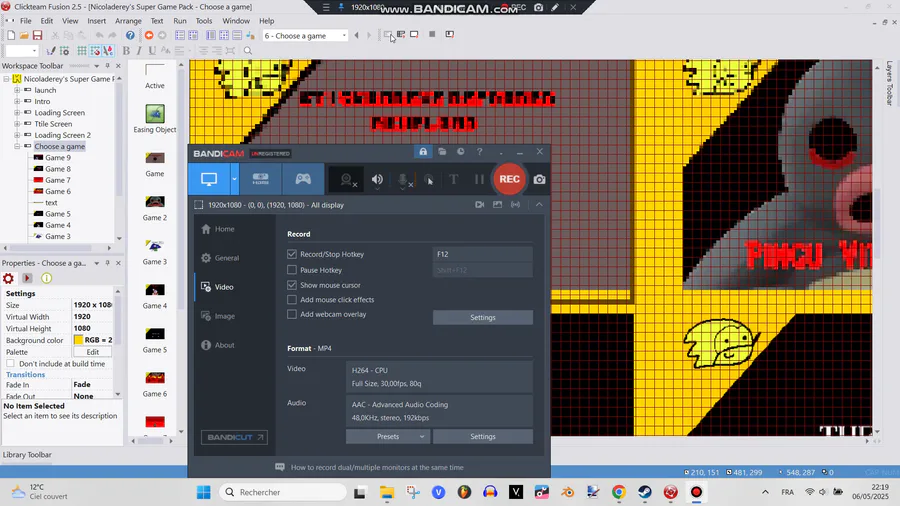Open the Run menu
This screenshot has height=506, width=900.
coord(180,21)
